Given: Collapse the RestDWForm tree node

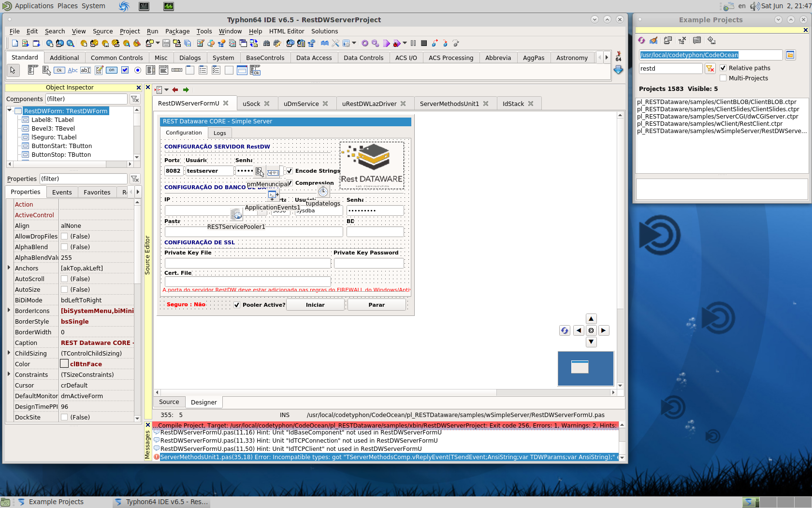Looking at the screenshot, I should coord(9,111).
